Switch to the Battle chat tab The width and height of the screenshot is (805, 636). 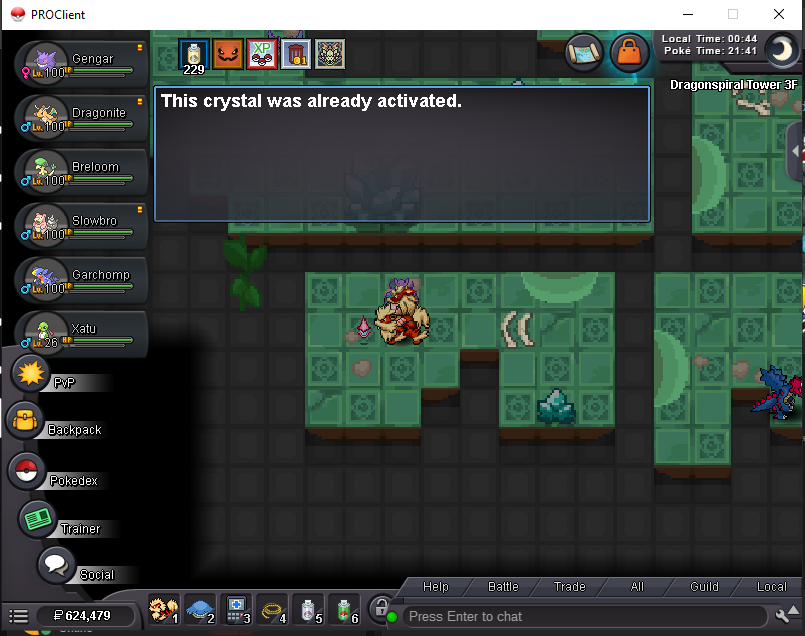coord(503,587)
